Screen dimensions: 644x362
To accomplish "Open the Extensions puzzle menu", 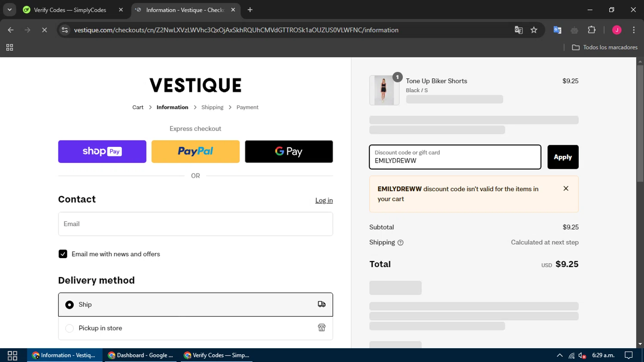I will [592, 30].
